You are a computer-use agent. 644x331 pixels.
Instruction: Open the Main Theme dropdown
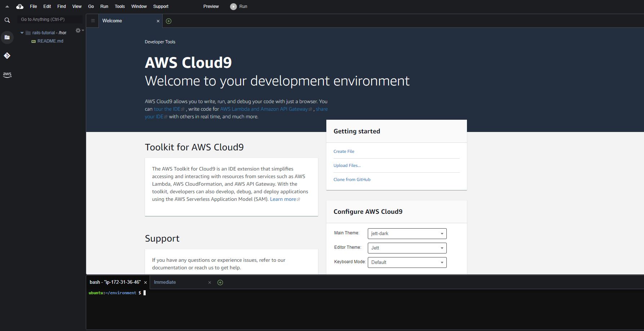(407, 234)
